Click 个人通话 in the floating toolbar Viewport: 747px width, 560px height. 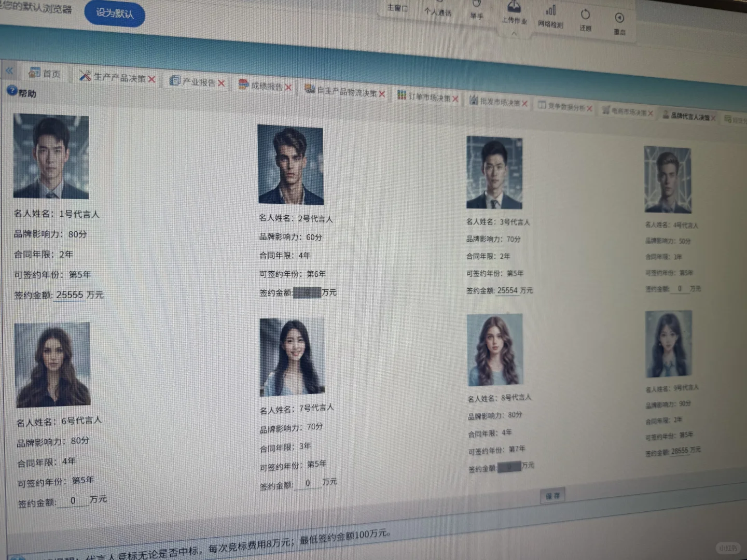click(x=438, y=12)
